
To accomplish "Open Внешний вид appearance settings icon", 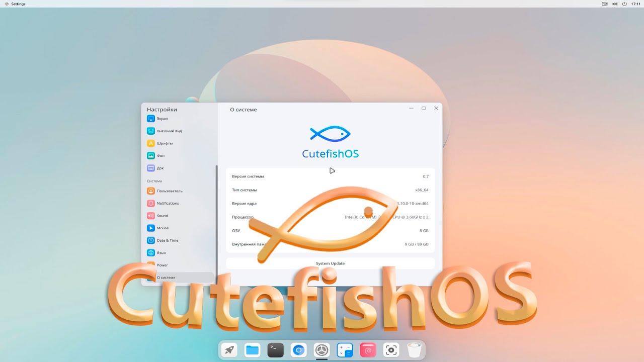I will pyautogui.click(x=150, y=131).
